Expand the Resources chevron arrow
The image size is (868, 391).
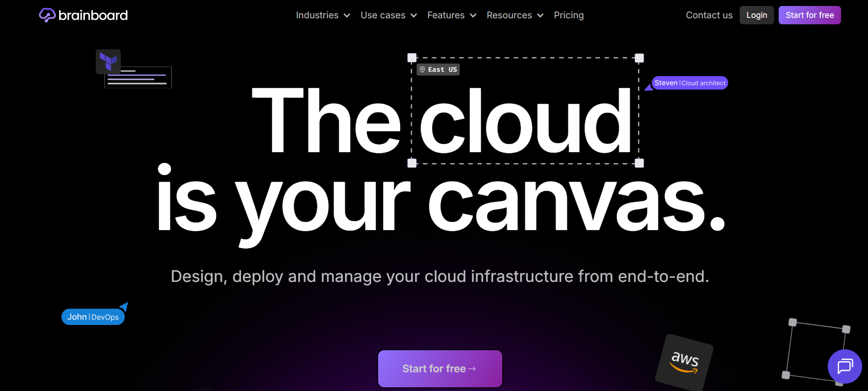(x=540, y=16)
